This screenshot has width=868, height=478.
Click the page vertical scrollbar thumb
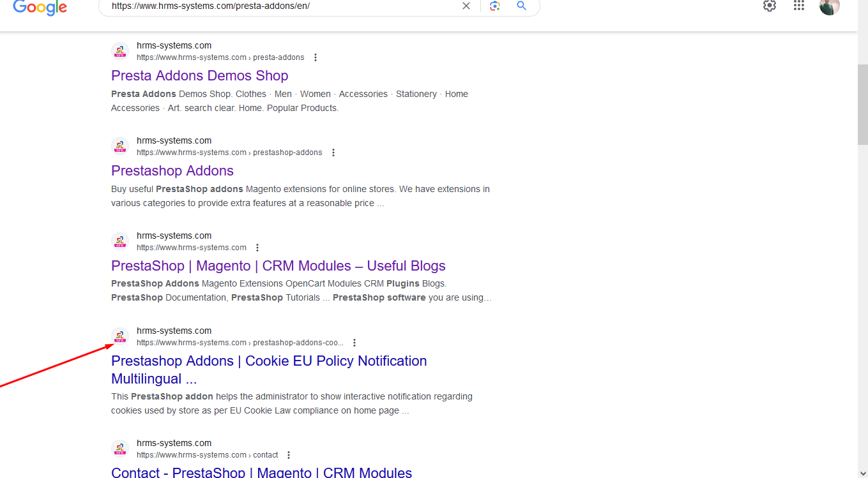point(862,105)
